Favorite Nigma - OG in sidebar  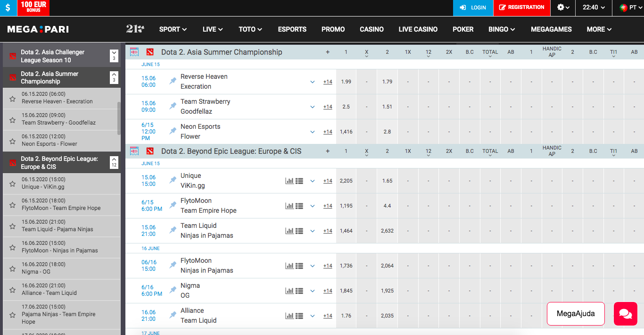click(13, 269)
